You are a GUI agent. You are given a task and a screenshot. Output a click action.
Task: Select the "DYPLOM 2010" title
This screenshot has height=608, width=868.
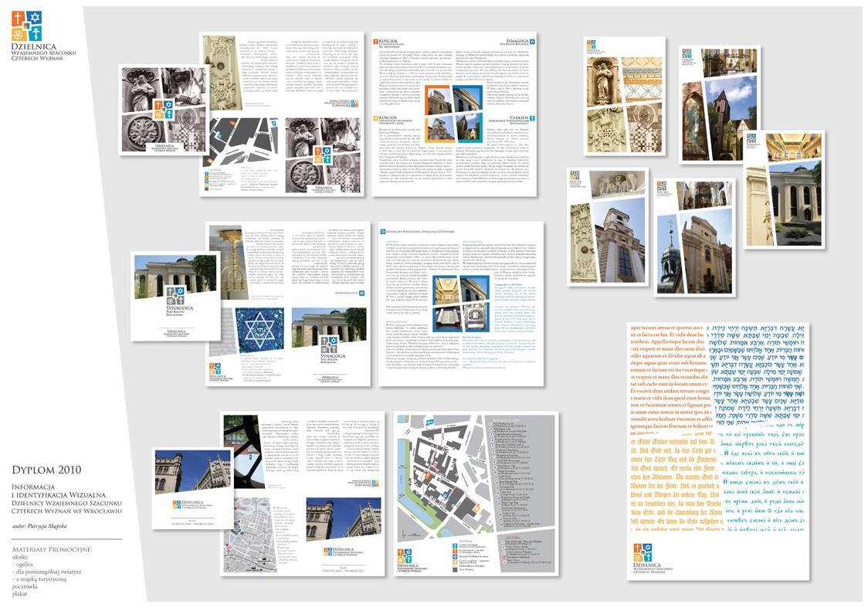46,470
